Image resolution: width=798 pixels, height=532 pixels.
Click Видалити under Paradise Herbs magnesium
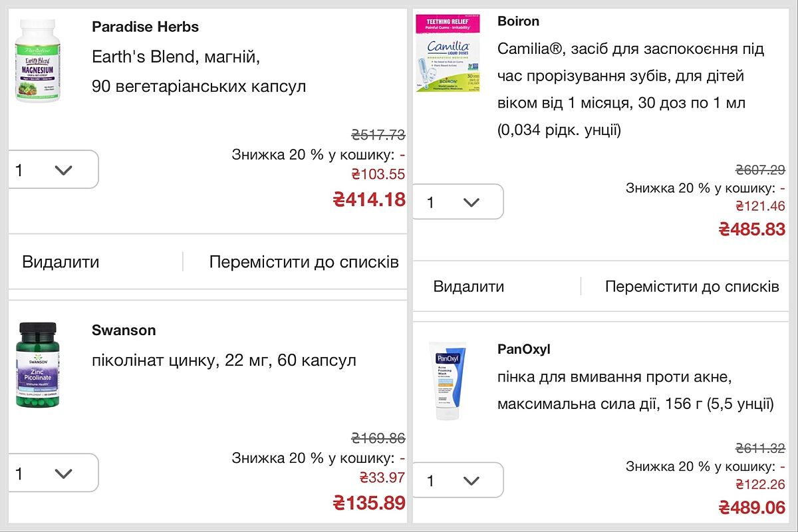(x=61, y=261)
